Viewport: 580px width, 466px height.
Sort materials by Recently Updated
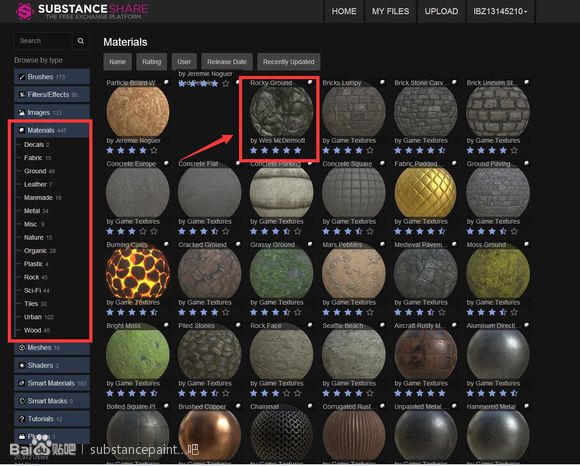(289, 62)
